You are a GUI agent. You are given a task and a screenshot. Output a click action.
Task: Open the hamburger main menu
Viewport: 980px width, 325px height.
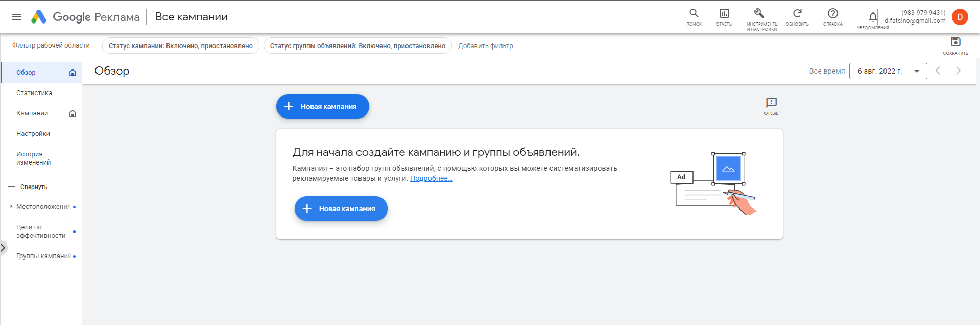click(x=16, y=17)
